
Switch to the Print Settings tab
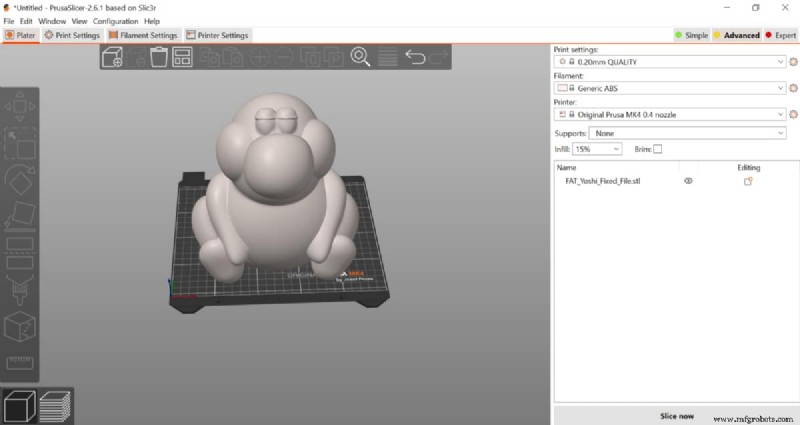pyautogui.click(x=72, y=35)
